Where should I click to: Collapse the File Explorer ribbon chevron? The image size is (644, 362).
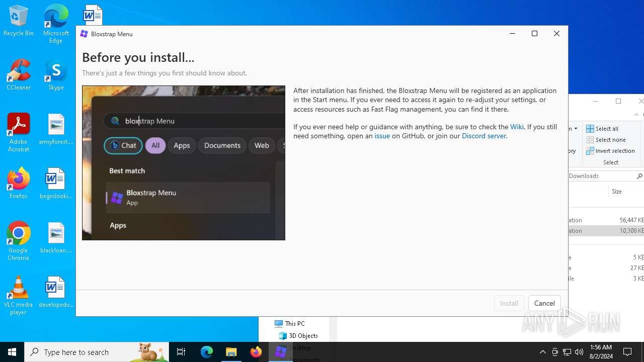click(x=636, y=114)
